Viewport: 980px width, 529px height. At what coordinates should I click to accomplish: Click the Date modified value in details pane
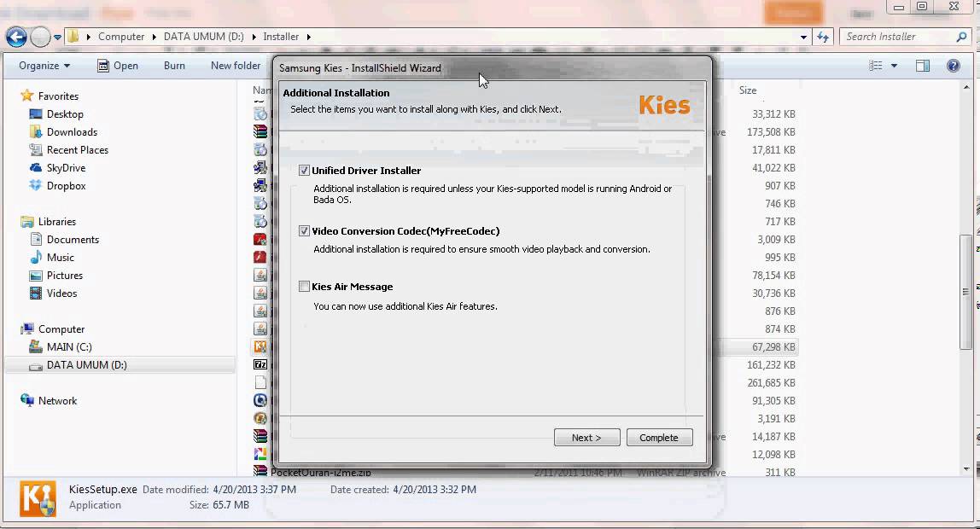[254, 490]
